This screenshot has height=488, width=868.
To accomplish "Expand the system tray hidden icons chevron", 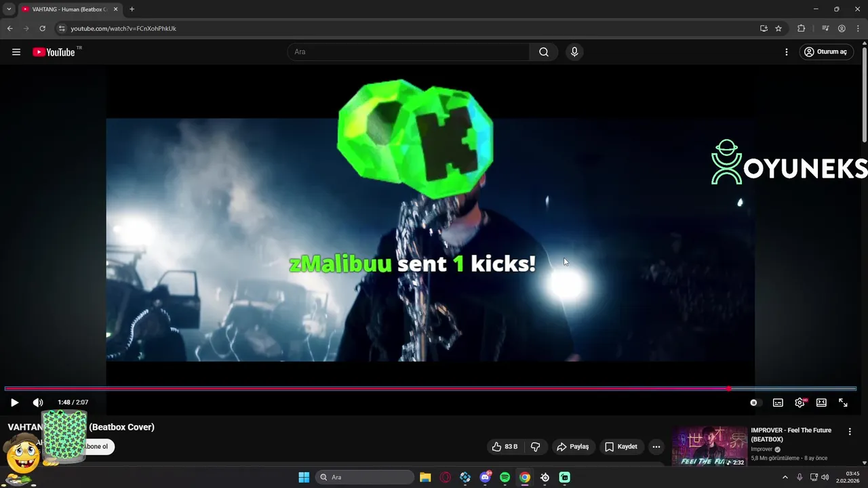I will [785, 477].
